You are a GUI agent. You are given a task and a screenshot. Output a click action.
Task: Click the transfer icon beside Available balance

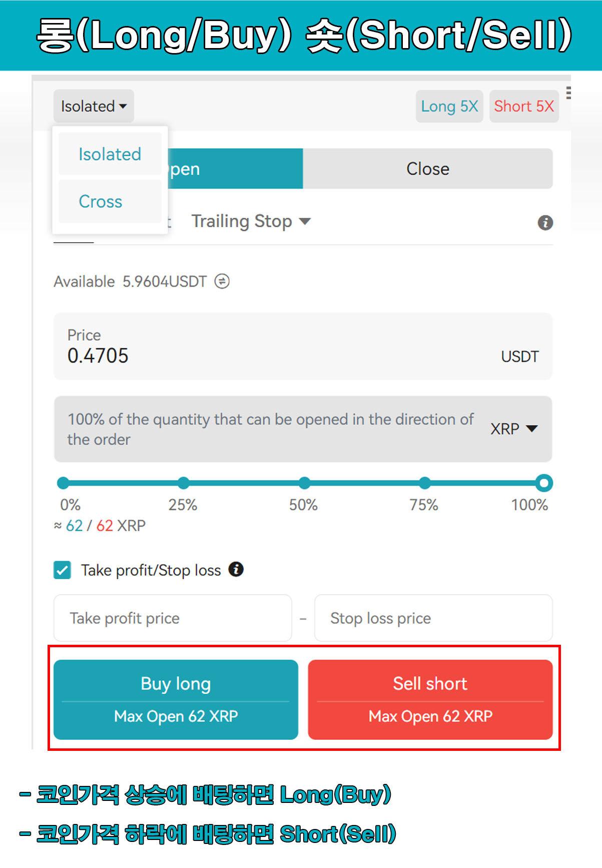pyautogui.click(x=222, y=281)
